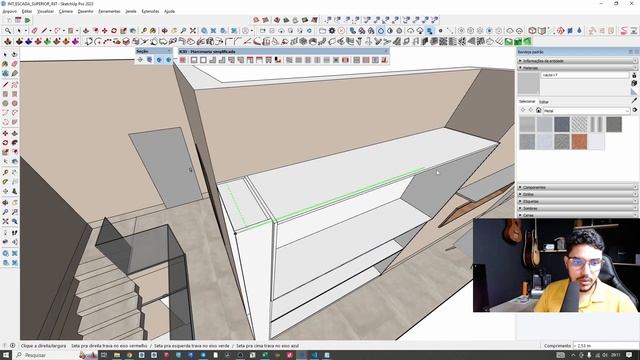Click the sample paint eyedropper icon
The height and width of the screenshot is (360, 640).
pyautogui.click(x=634, y=100)
